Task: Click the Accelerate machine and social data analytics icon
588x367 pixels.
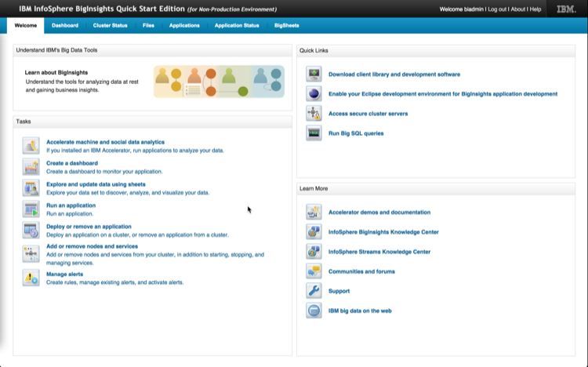Action: [x=31, y=146]
